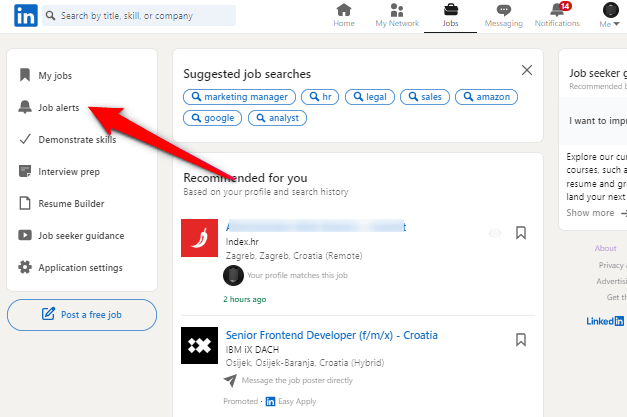
Task: Click the Post a free job button
Action: [82, 315]
